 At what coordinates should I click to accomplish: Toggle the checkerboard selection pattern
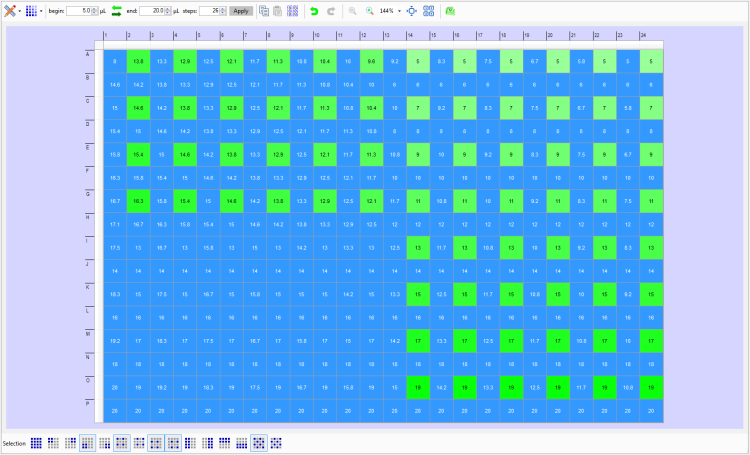pyautogui.click(x=257, y=442)
